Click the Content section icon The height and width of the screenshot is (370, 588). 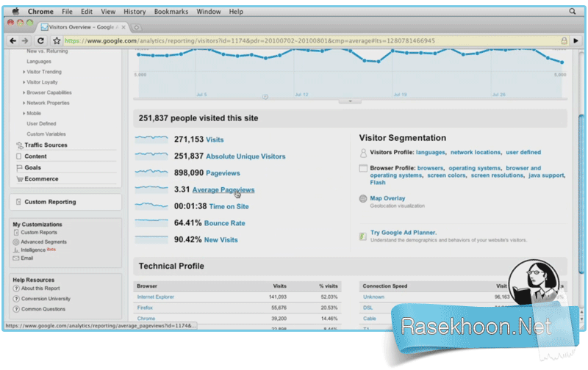coord(19,156)
